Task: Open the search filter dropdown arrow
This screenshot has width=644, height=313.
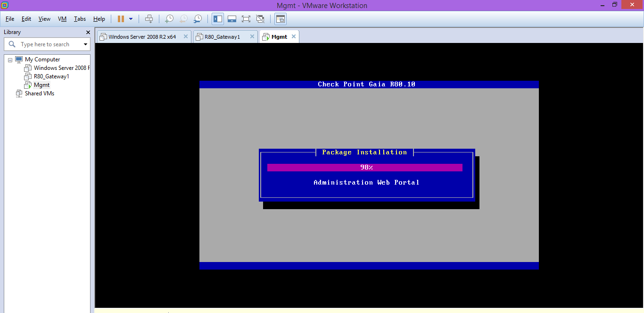Action: [x=85, y=44]
